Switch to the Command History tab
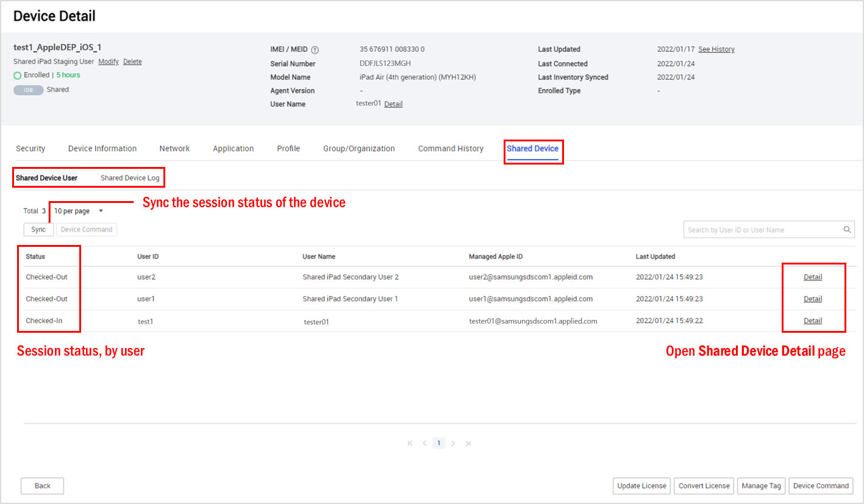The width and height of the screenshot is (864, 504). (x=451, y=148)
